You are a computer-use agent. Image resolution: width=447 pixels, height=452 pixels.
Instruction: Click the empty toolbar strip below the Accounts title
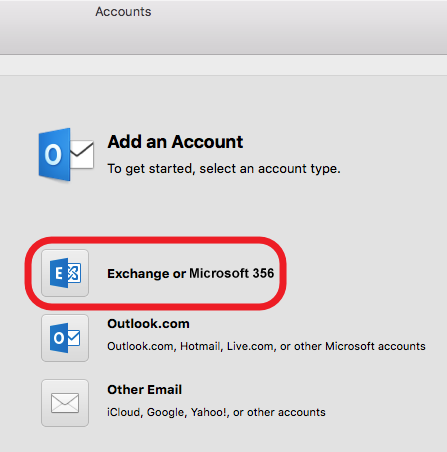[223, 65]
